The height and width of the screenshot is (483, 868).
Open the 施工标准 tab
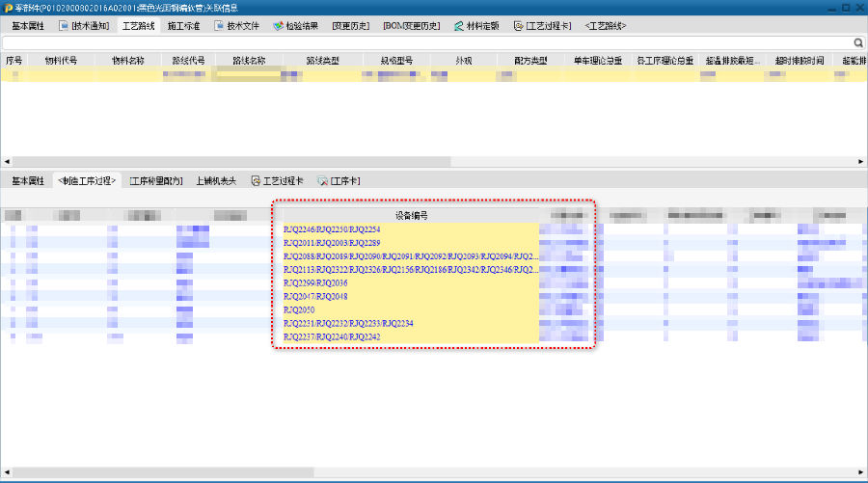click(x=183, y=26)
